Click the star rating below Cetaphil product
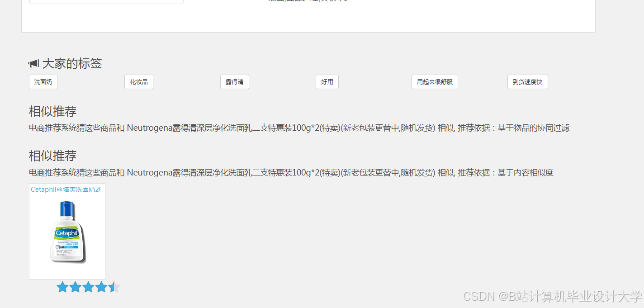This screenshot has width=644, height=308. [89, 287]
